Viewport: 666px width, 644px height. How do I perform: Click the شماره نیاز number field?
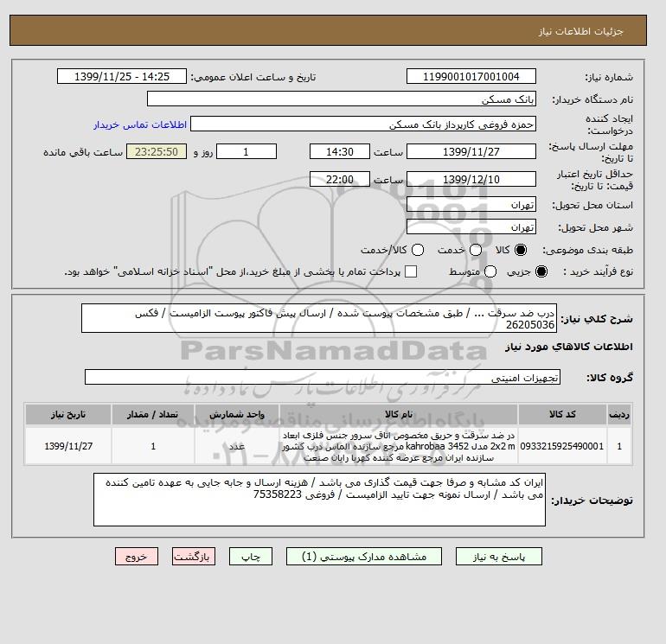[471, 76]
